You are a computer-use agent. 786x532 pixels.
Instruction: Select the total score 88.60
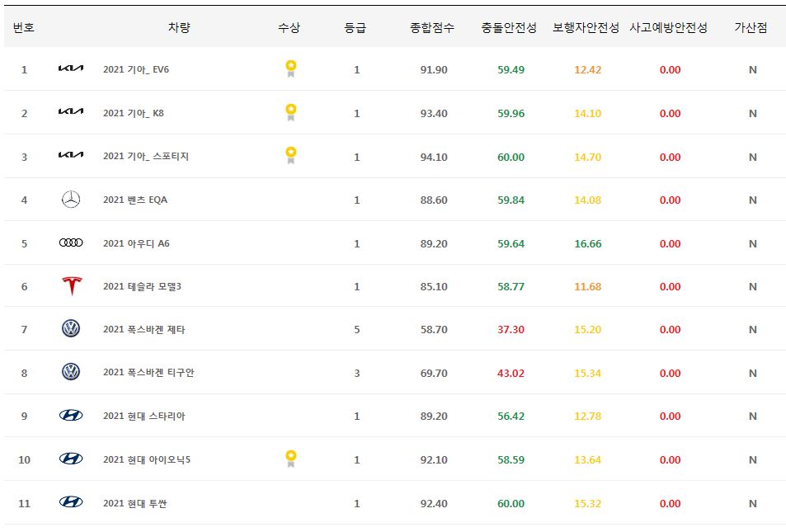click(x=434, y=200)
